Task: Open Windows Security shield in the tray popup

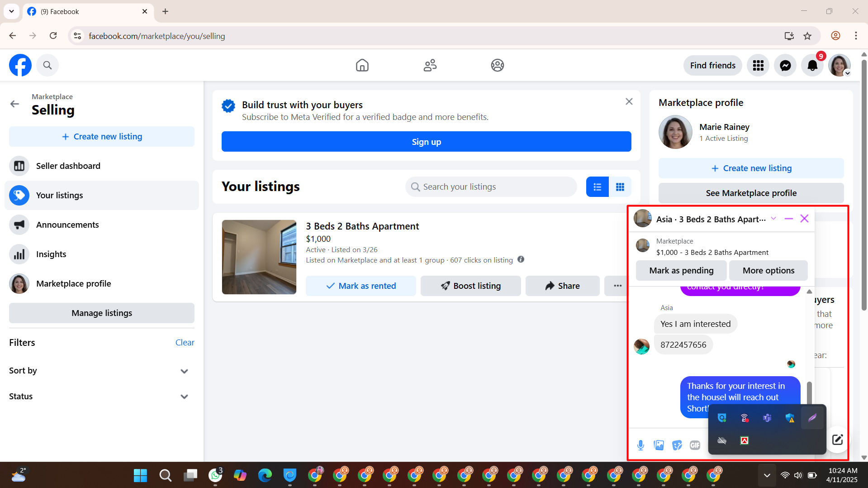Action: pos(790,418)
